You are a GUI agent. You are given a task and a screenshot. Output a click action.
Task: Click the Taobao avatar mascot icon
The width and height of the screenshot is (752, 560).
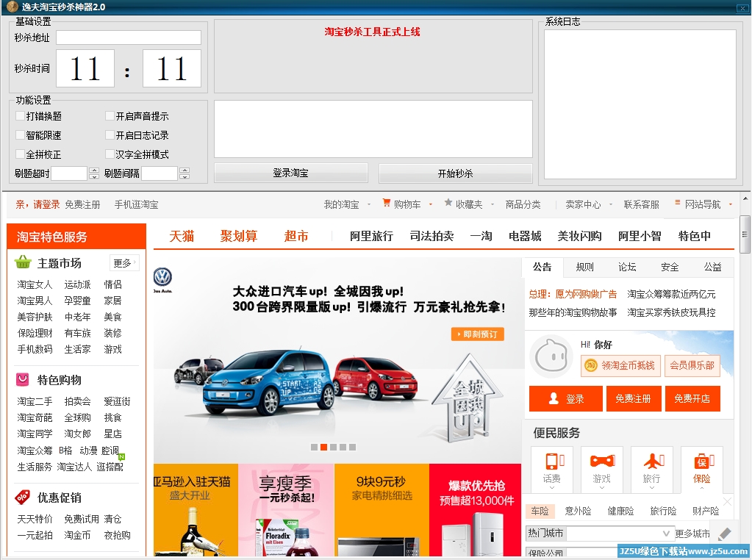coord(551,356)
